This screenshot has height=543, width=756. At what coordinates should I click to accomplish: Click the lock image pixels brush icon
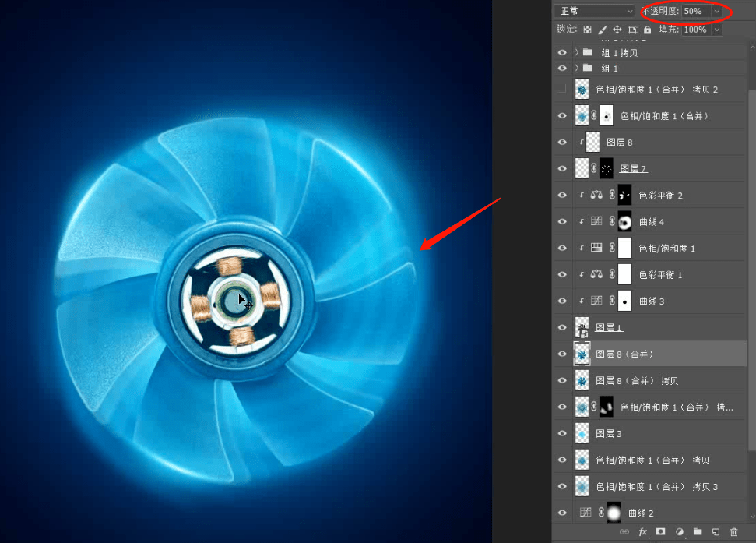[602, 30]
